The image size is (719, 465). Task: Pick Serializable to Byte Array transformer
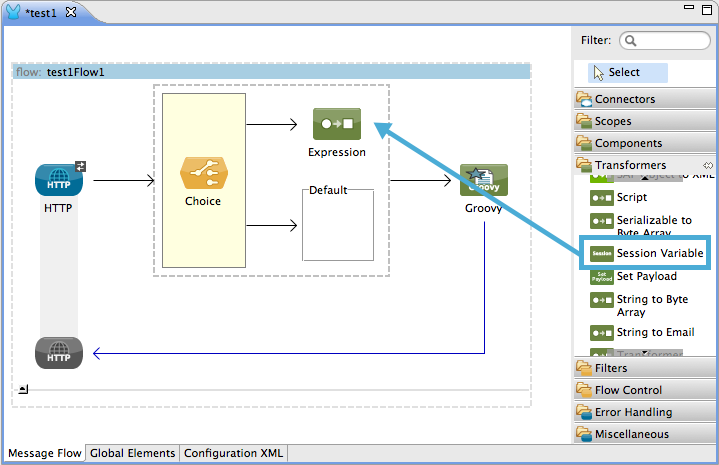(x=653, y=226)
